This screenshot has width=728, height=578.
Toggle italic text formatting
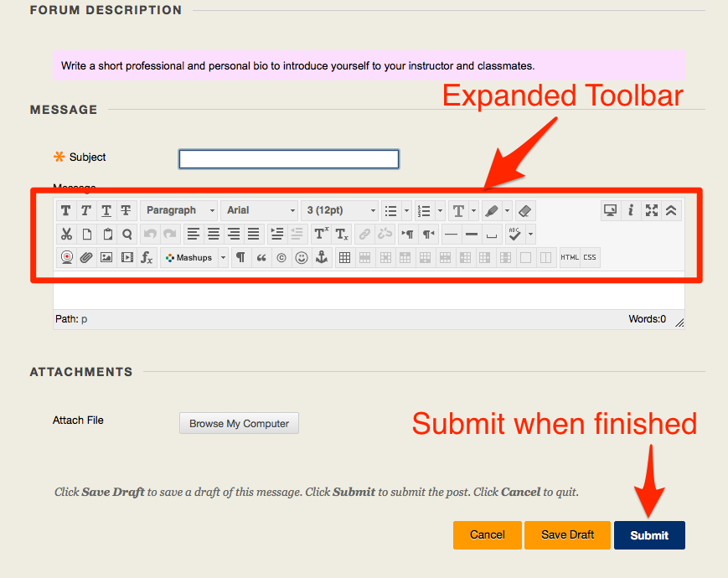point(86,211)
